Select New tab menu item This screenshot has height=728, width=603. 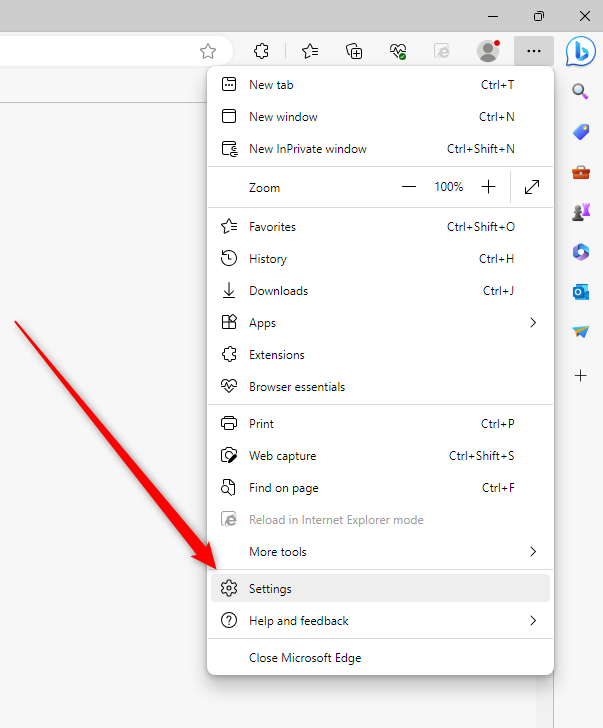[380, 85]
